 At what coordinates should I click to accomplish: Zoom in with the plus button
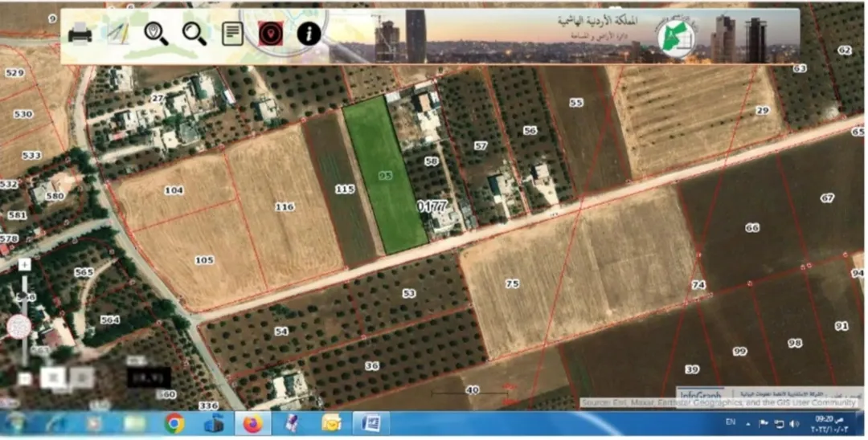pyautogui.click(x=24, y=265)
